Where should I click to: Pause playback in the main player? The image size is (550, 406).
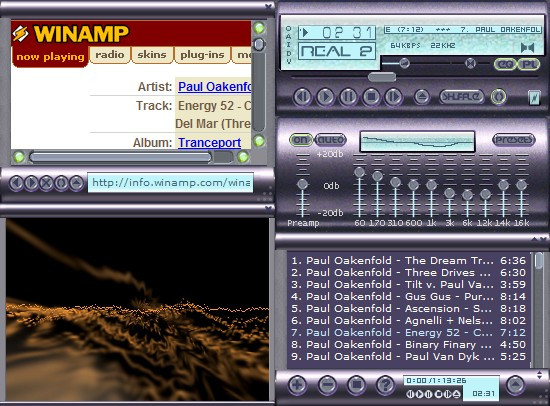click(x=348, y=96)
